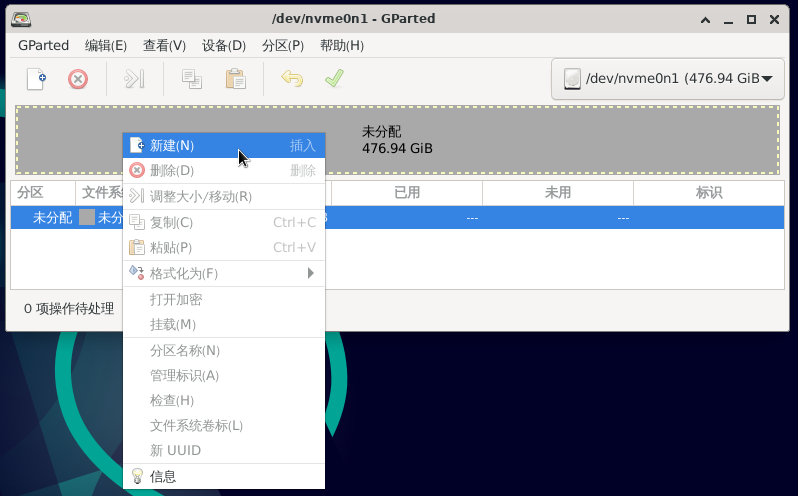Screen dimensions: 798x496
Task: Click the delete partition toolbar icon
Action: [x=78, y=79]
